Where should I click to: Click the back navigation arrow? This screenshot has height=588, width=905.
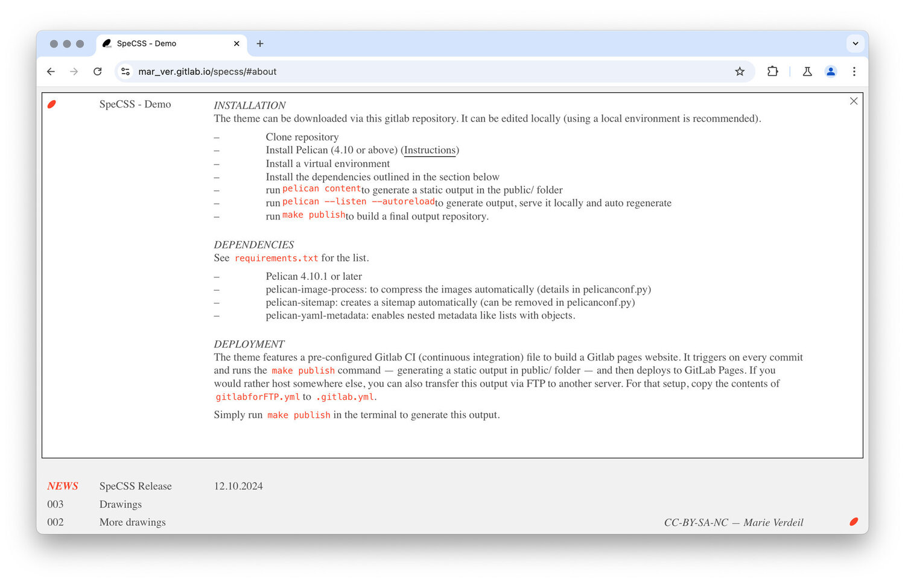[x=51, y=71]
